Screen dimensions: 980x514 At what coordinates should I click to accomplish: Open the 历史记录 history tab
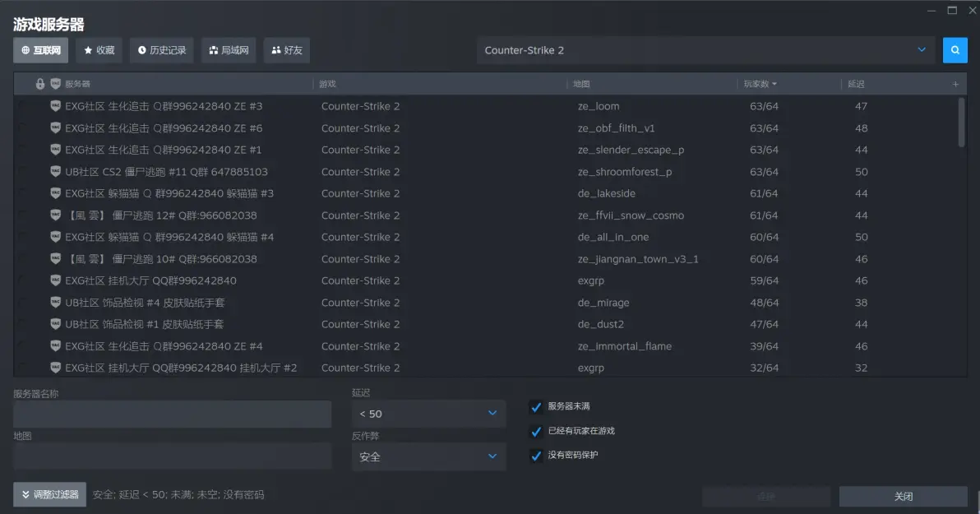(161, 50)
